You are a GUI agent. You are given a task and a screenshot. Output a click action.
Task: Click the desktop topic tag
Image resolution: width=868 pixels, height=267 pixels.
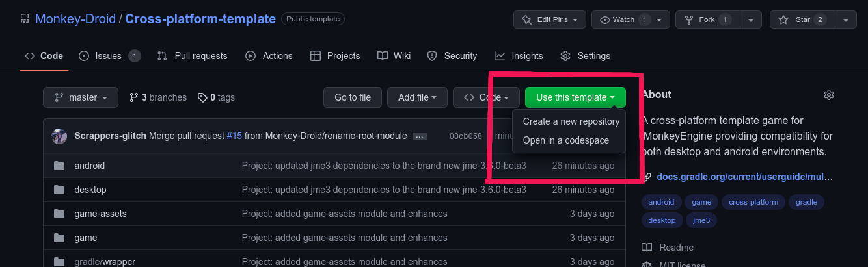click(662, 220)
